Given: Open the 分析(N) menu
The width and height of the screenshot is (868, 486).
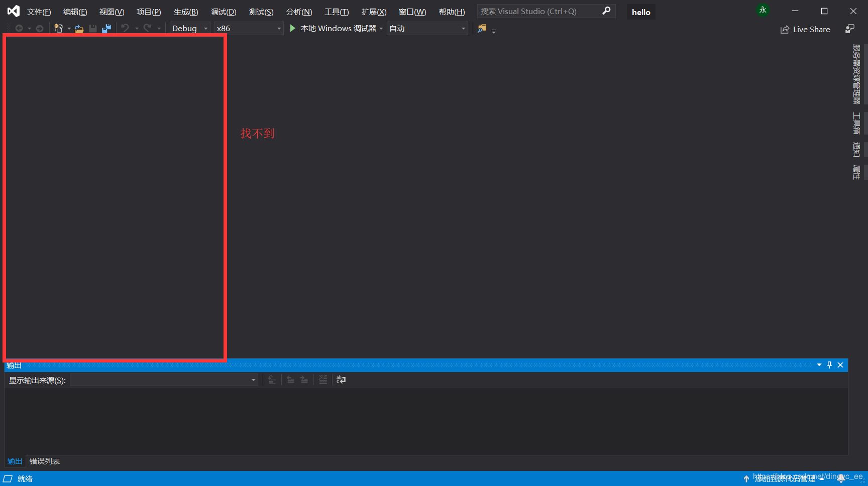Looking at the screenshot, I should (299, 12).
